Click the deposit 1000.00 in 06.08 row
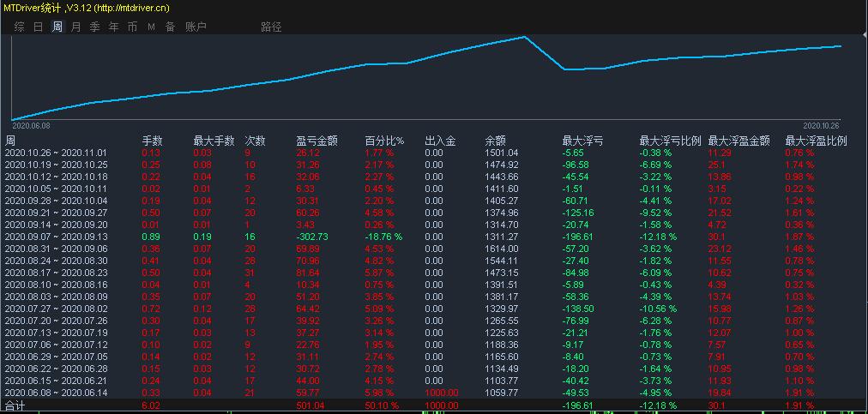 click(442, 393)
